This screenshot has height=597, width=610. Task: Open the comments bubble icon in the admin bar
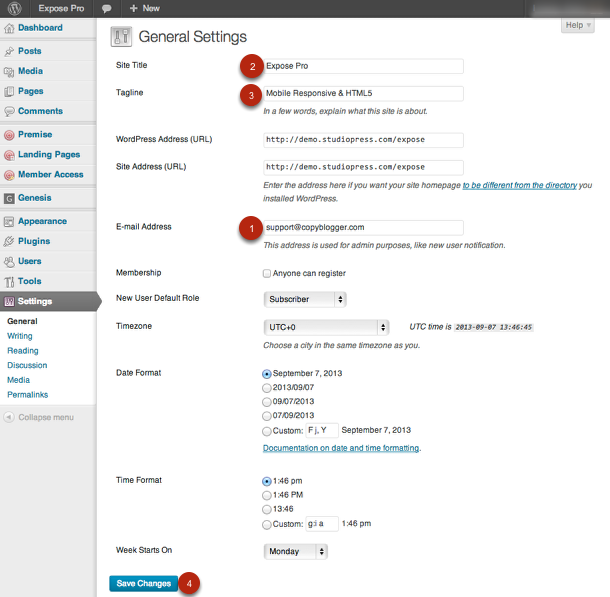(106, 9)
